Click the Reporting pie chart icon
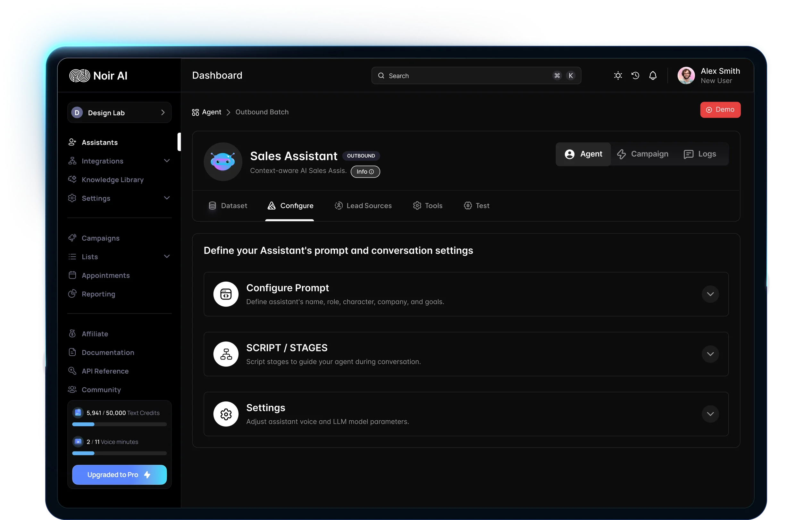This screenshot has width=812, height=520. (73, 294)
